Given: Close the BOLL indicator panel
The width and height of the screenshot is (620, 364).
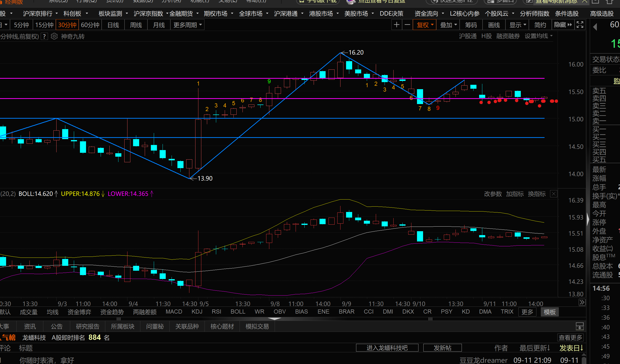Looking at the screenshot, I should click(553, 194).
